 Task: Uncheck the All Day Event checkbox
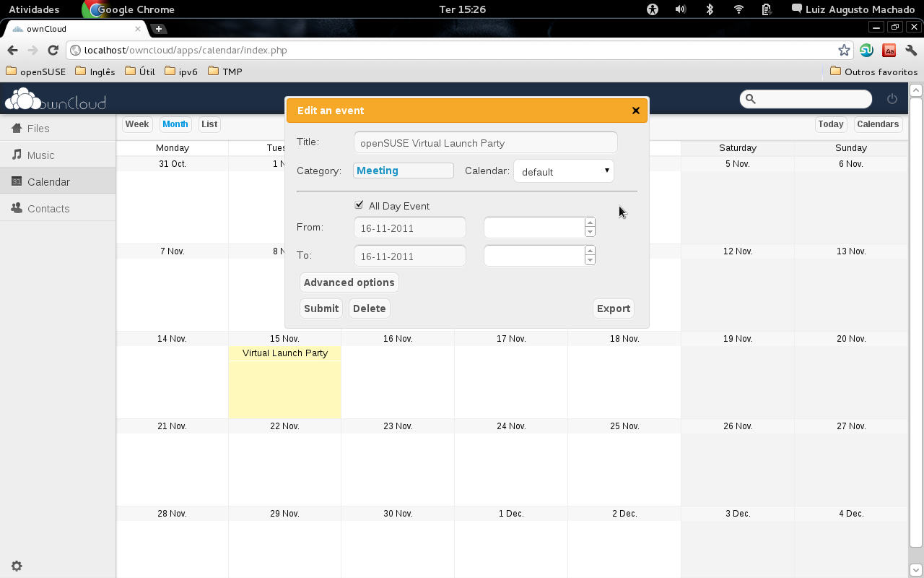359,205
